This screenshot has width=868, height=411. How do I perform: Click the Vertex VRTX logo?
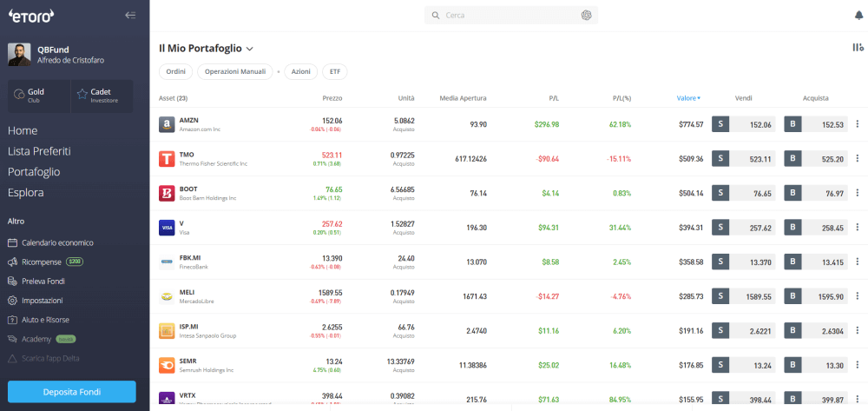(x=167, y=400)
